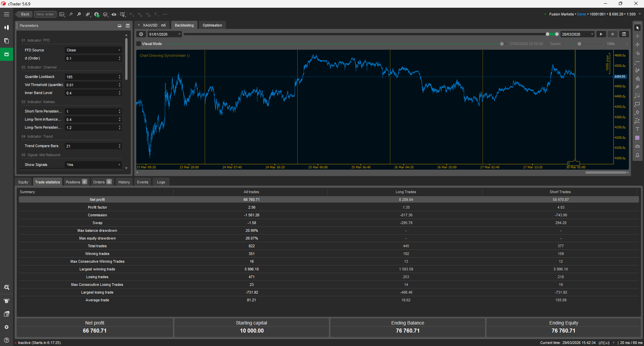Viewport: 644px width, 346px height.
Task: Open the alerts bell icon
Action: coord(637,155)
